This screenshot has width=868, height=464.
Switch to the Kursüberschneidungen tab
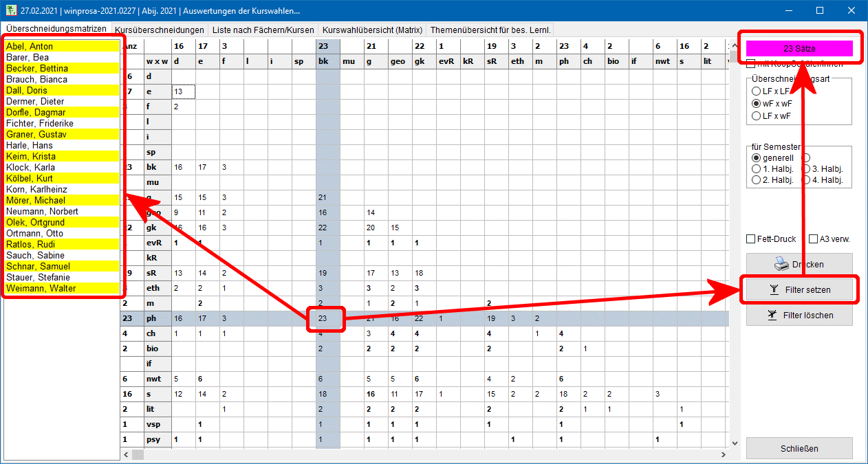point(160,30)
